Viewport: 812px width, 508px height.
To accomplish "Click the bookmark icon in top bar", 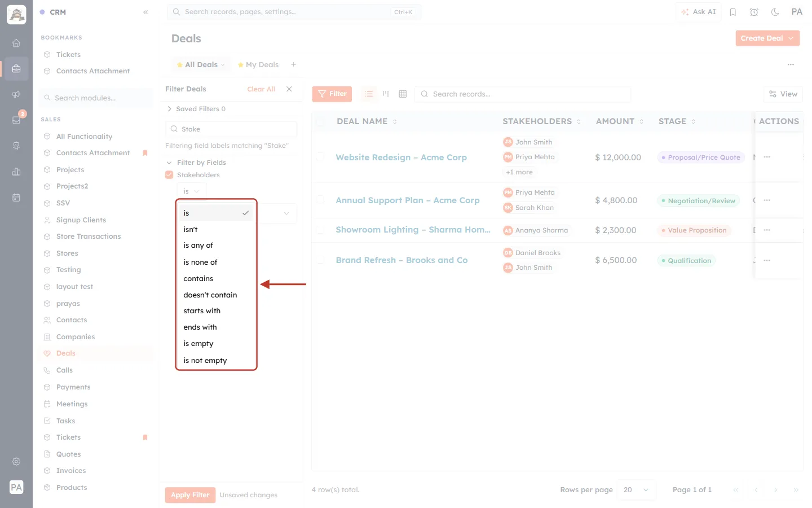I will click(x=733, y=12).
